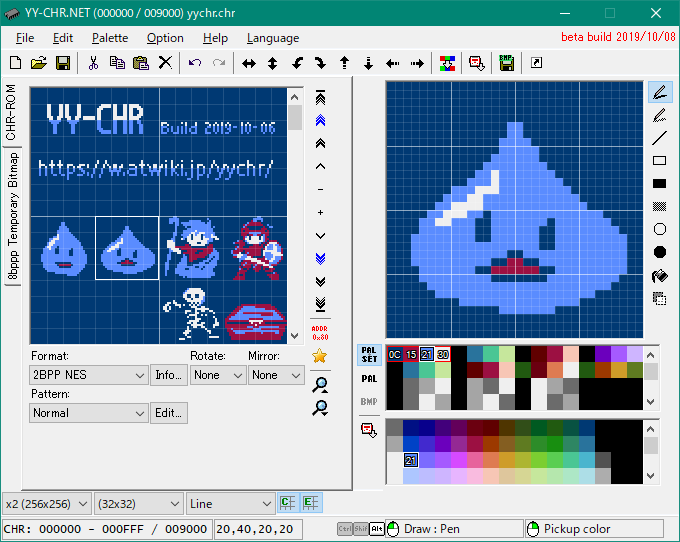Mirror horizontally with double arrow icon
This screenshot has width=680, height=542.
pyautogui.click(x=249, y=64)
